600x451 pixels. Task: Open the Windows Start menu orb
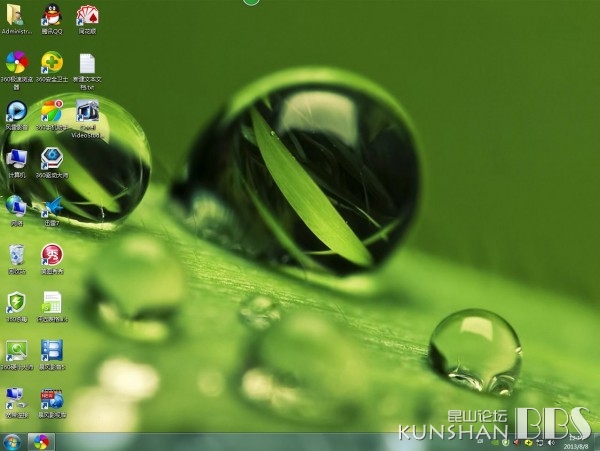pos(12,443)
